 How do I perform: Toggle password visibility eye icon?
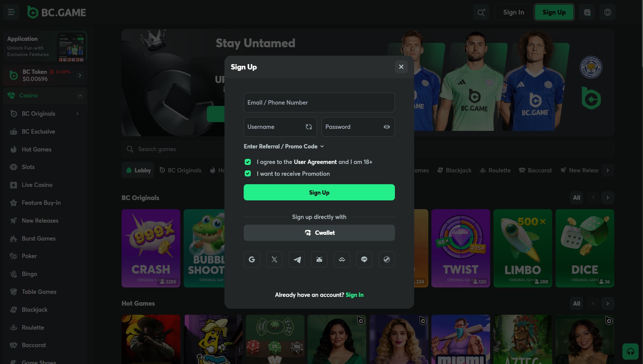click(386, 127)
